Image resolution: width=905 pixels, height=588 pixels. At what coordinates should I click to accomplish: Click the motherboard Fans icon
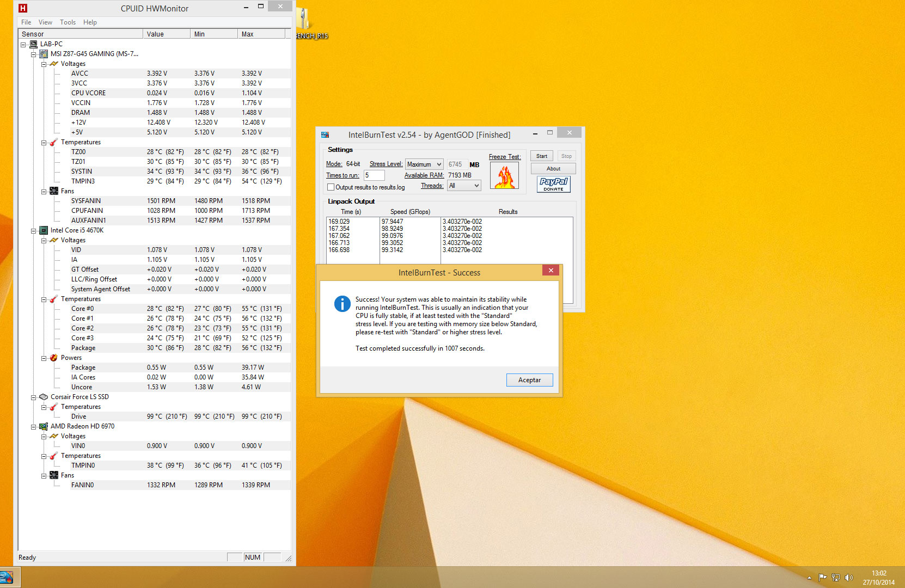point(54,191)
